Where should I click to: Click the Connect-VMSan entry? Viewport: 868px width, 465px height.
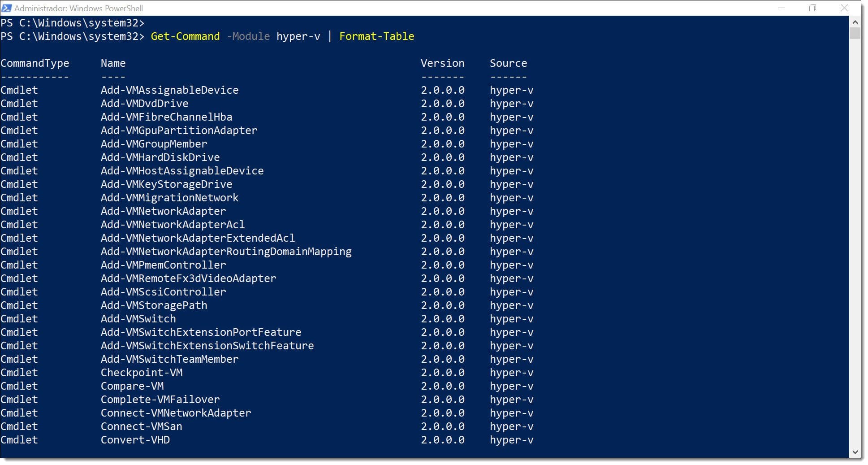coord(141,426)
